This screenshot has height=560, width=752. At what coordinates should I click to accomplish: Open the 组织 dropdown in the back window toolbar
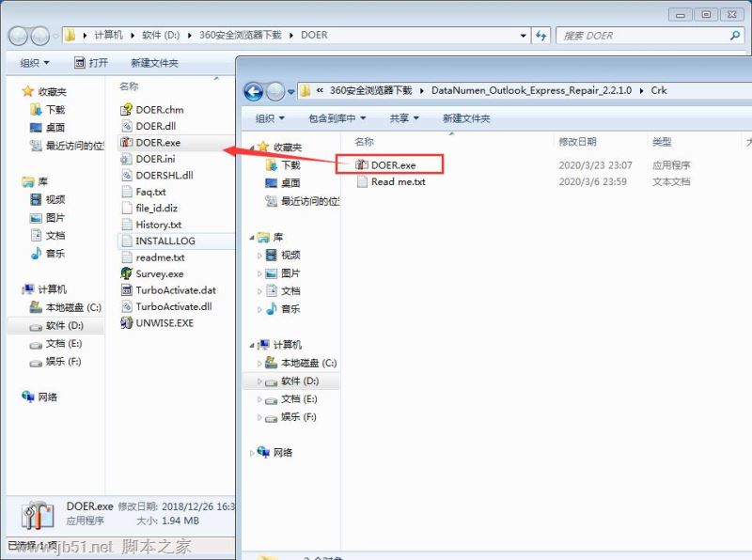coord(35,63)
